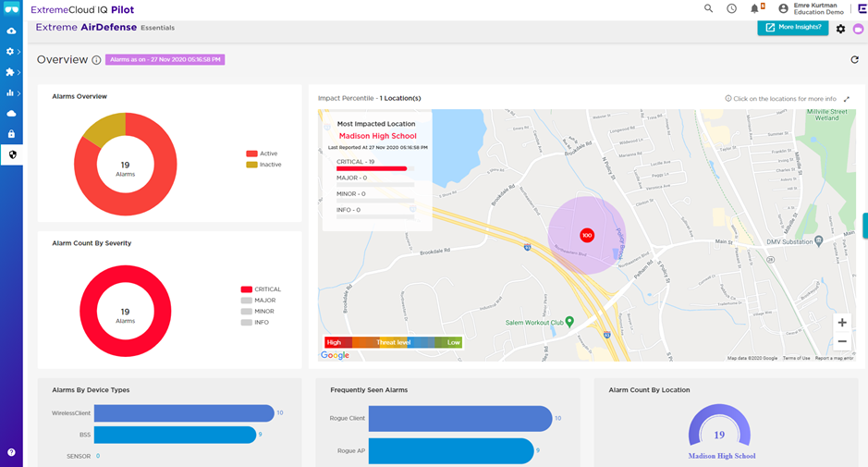Click the red 100 location marker
The width and height of the screenshot is (868, 467).
587,236
